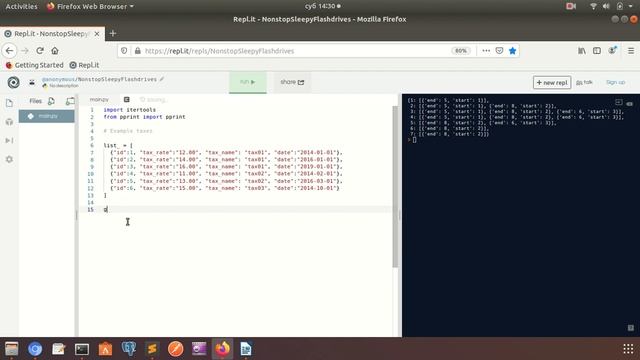Open page actions three-dots menu
The image size is (640, 360).
pos(486,51)
